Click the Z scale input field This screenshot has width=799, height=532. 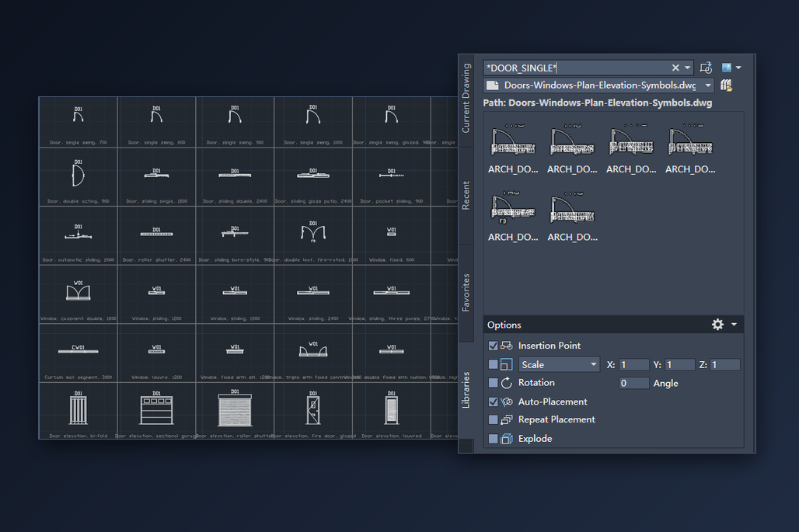[725, 364]
